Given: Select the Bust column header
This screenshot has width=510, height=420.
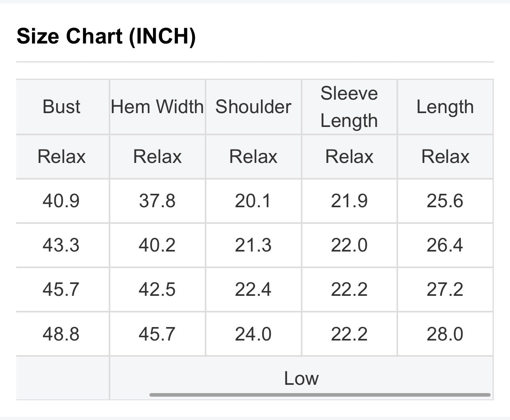Looking at the screenshot, I should (61, 107).
